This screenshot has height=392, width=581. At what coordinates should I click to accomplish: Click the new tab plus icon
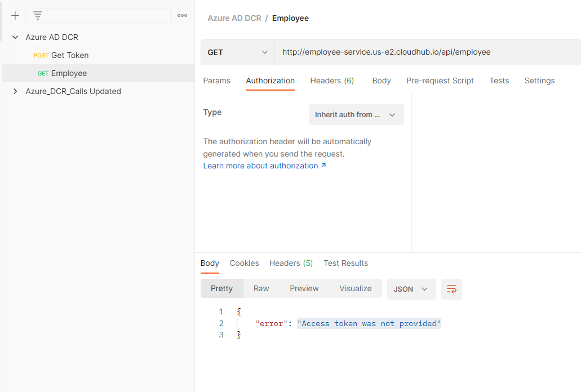[x=15, y=15]
